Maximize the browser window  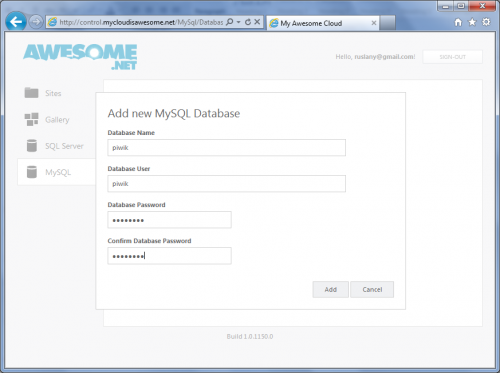tap(461, 6)
